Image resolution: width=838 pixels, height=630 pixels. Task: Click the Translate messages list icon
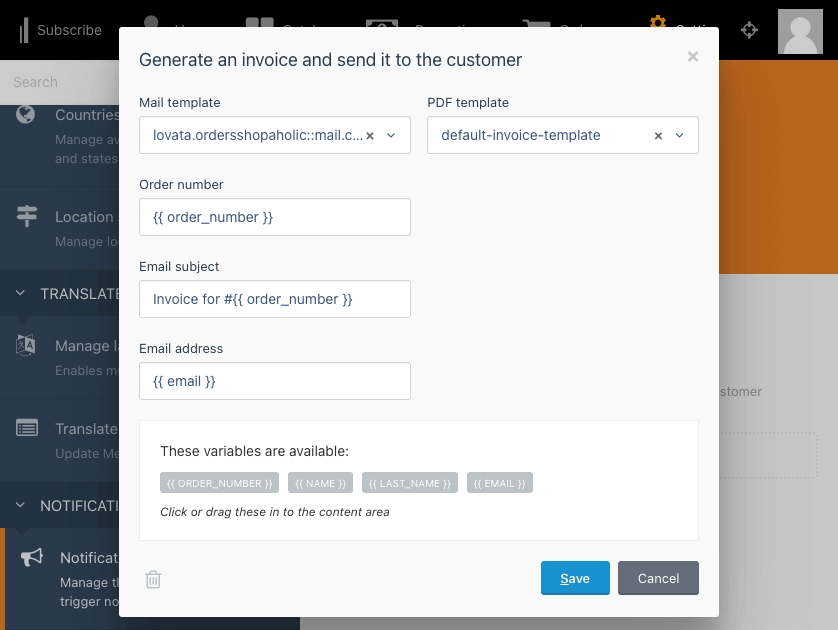(x=27, y=428)
